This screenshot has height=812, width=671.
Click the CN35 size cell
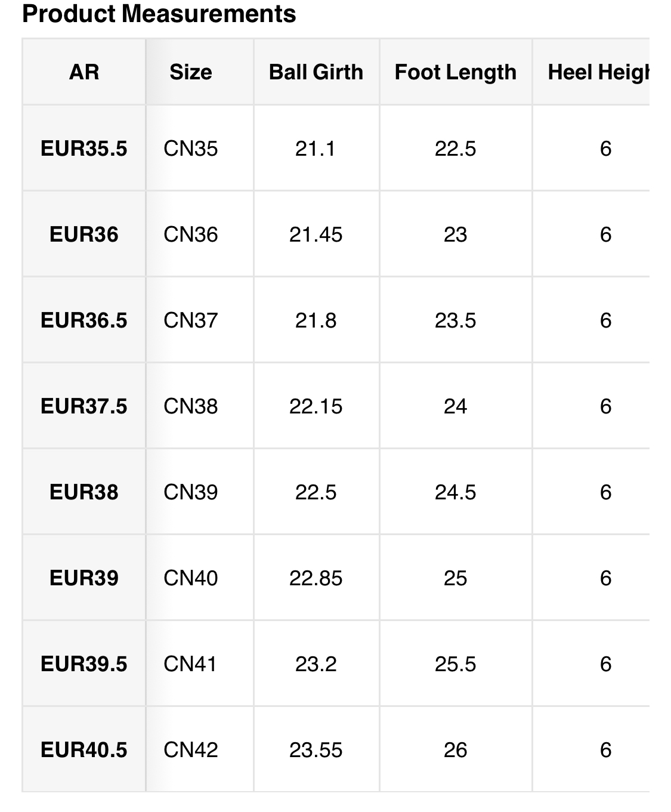tap(191, 149)
